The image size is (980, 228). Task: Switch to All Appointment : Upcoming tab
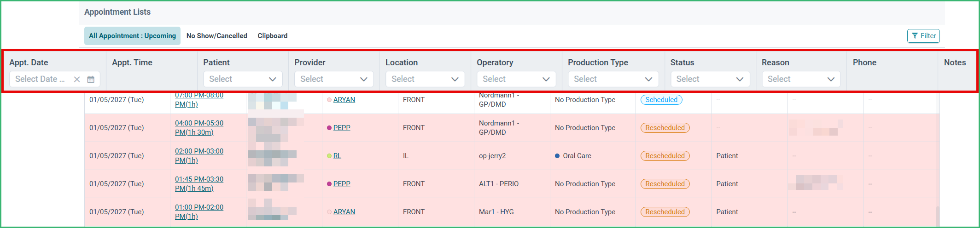point(132,36)
